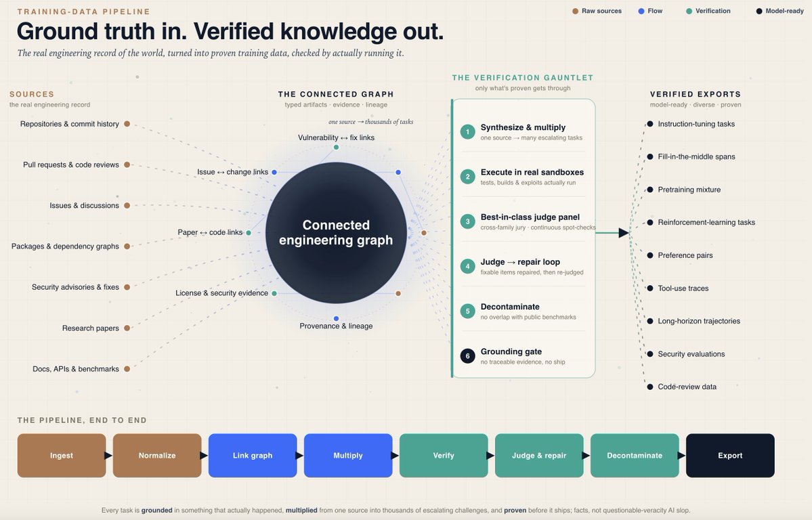This screenshot has height=520, width=812.
Task: Click bullet beside Fill-in-the-middle spans
Action: tap(650, 156)
